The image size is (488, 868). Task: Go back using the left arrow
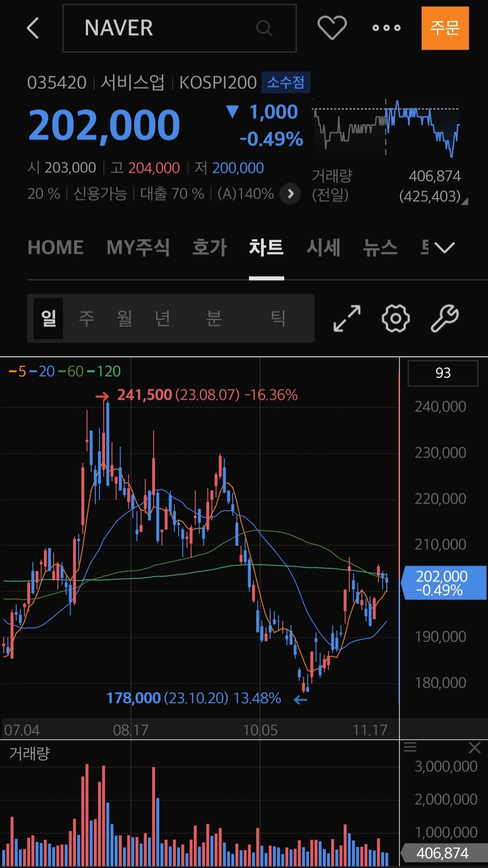33,28
